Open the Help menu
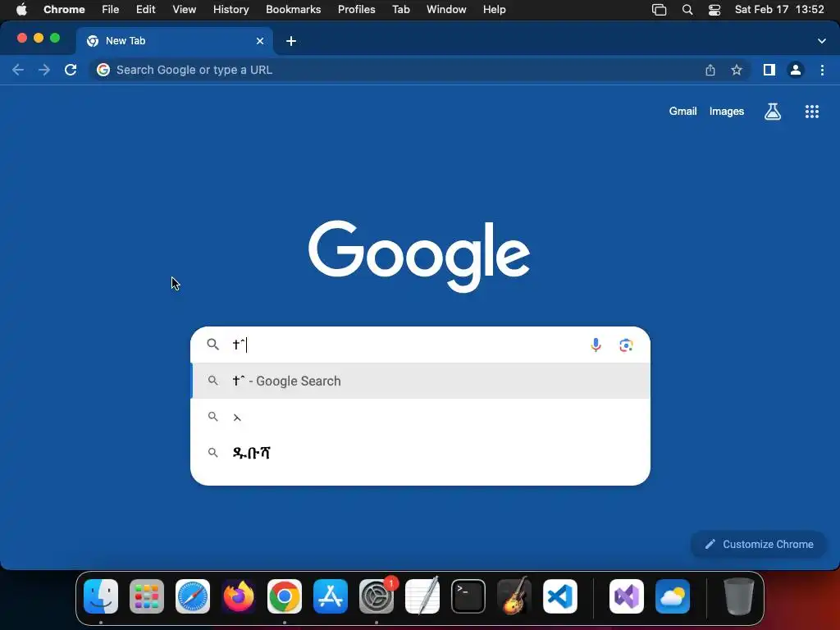This screenshot has height=630, width=840. [494, 10]
